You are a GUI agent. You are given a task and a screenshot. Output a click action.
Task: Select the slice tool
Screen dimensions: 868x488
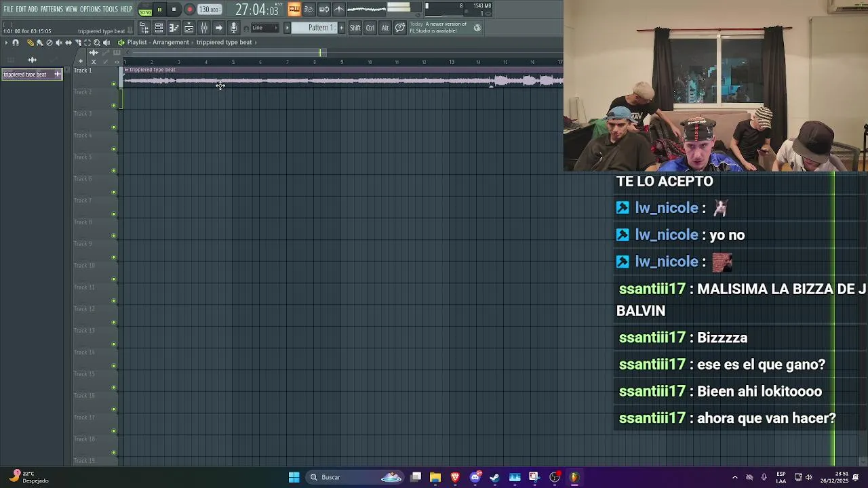(78, 43)
